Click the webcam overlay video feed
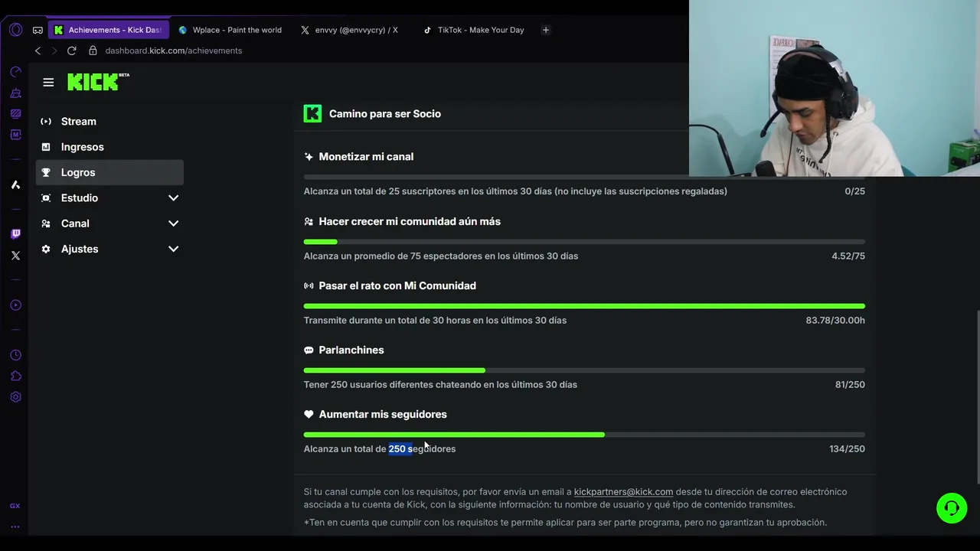 pyautogui.click(x=835, y=88)
